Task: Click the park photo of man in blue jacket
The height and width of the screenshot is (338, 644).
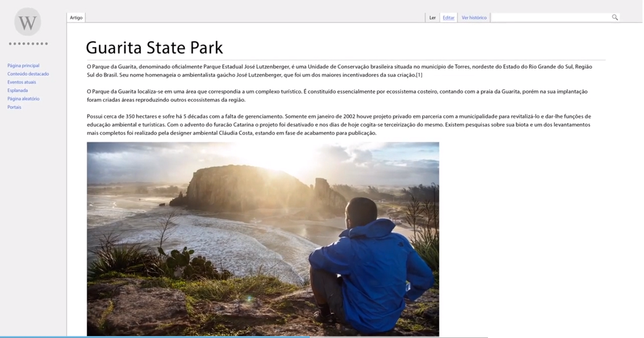Action: (x=263, y=239)
